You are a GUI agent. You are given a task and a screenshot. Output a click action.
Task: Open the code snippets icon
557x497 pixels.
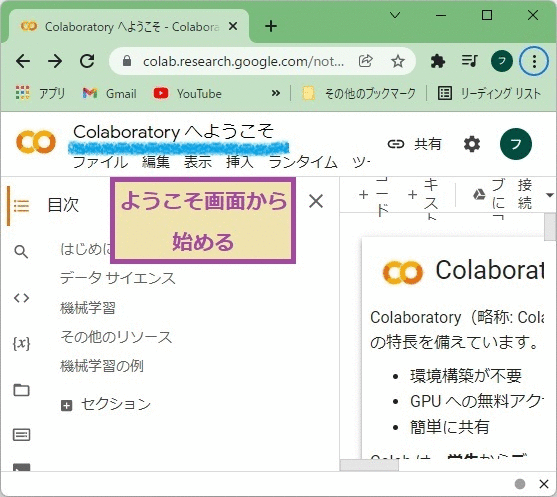[21, 298]
